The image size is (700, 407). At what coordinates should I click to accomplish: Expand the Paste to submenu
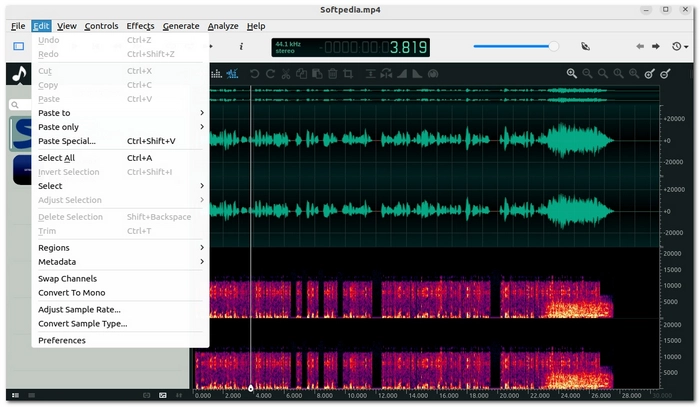(120, 113)
